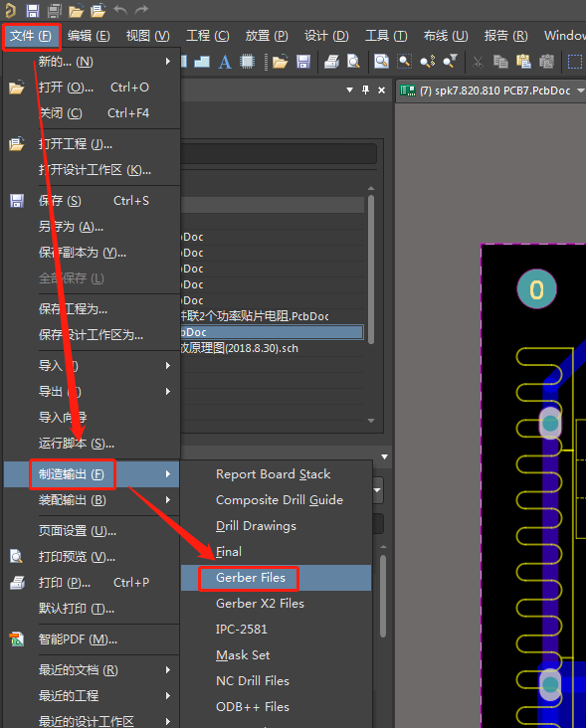Open the 报告 (R) menu

point(505,36)
